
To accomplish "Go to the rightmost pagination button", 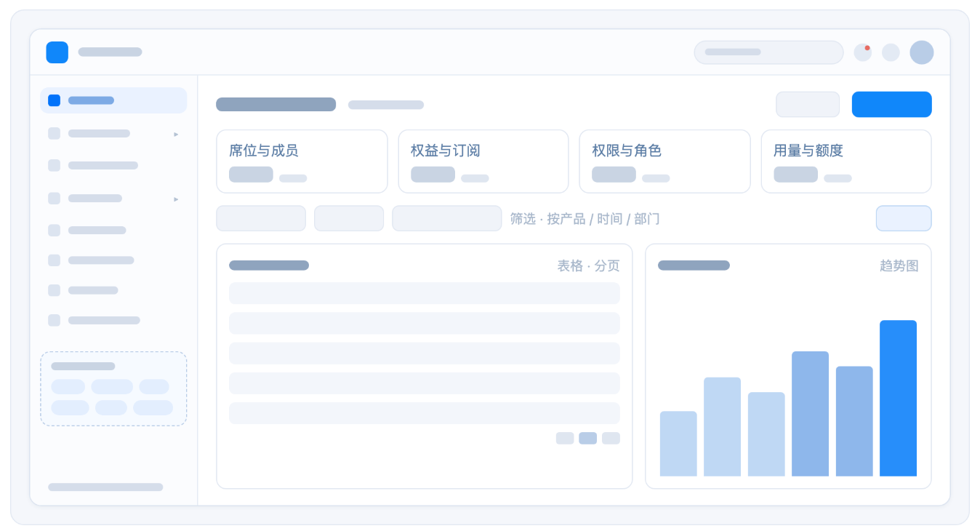I will click(611, 438).
